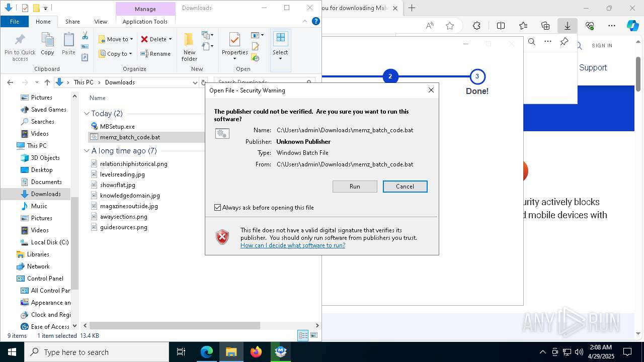
Task: Open the notification center on taskbar
Action: coord(627,352)
